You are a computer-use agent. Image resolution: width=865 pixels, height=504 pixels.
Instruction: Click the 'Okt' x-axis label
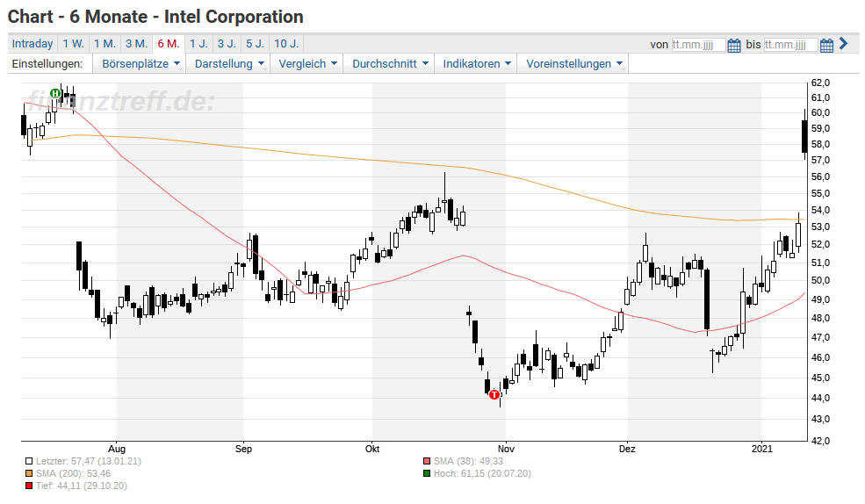tap(372, 449)
